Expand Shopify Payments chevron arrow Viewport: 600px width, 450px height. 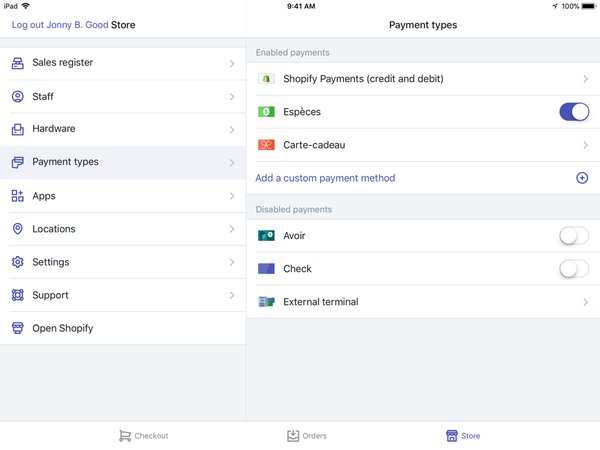[x=585, y=79]
